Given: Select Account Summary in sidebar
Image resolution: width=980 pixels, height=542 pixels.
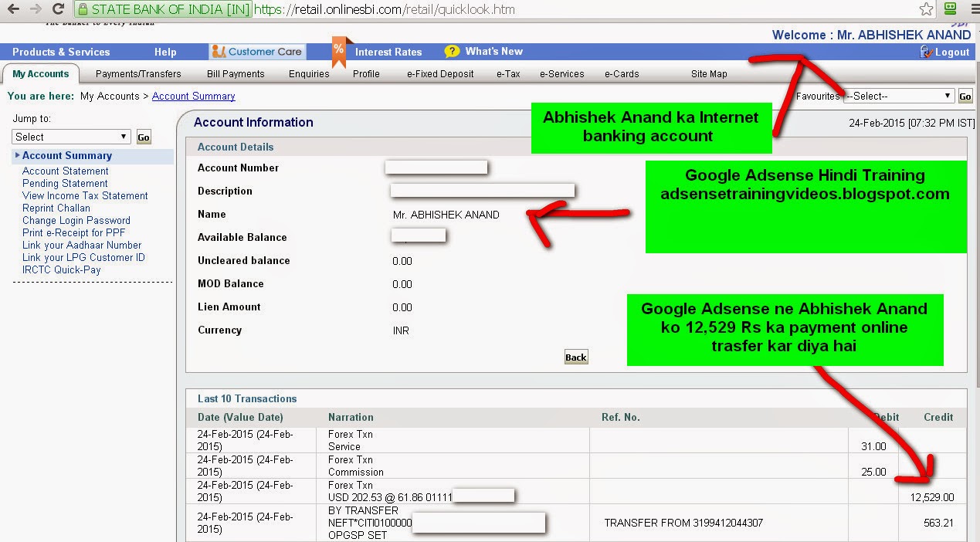Looking at the screenshot, I should tap(67, 155).
